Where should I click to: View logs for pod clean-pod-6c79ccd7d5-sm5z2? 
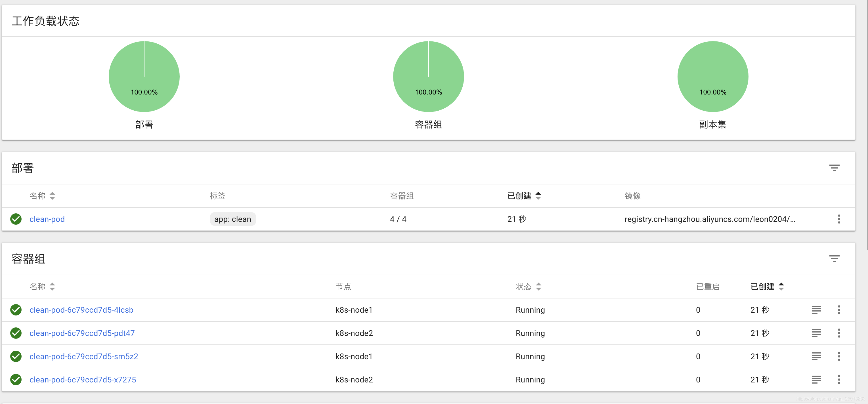pos(816,356)
